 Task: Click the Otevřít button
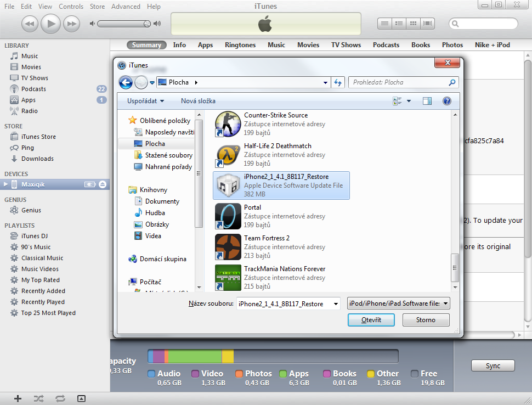pos(371,319)
